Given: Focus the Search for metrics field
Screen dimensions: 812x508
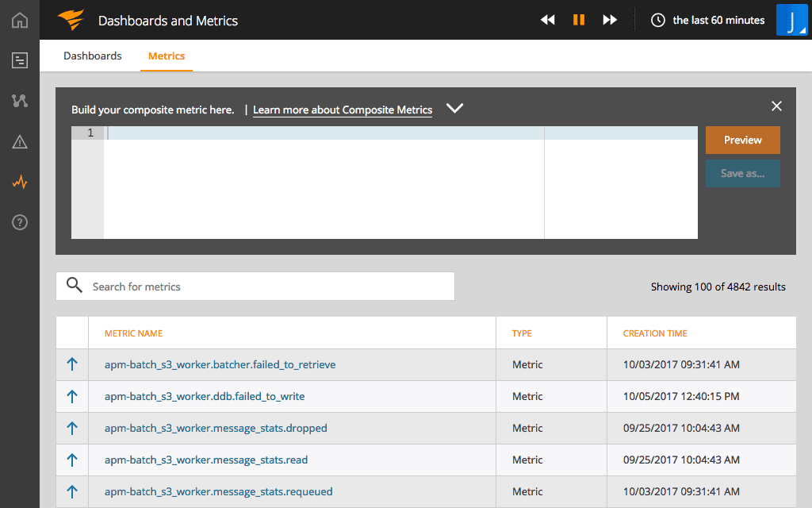Looking at the screenshot, I should pyautogui.click(x=255, y=286).
